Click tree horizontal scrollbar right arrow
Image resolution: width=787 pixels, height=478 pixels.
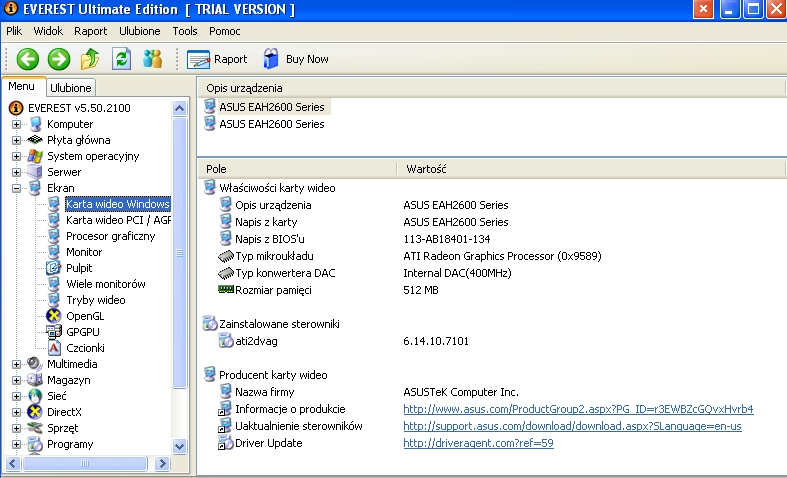pyautogui.click(x=162, y=463)
